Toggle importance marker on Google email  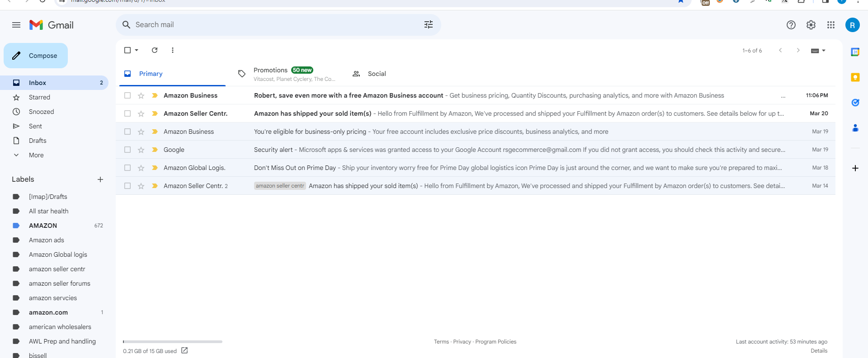155,150
